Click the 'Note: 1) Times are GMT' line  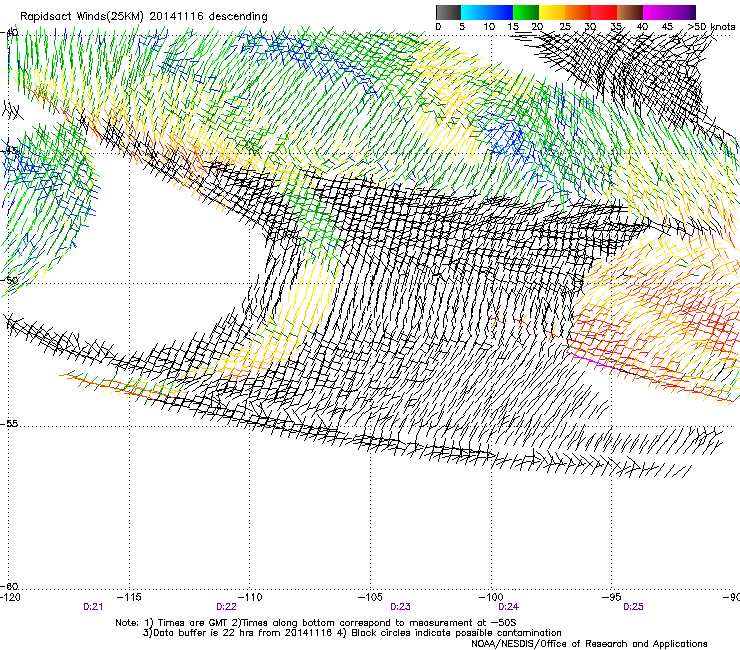(x=316, y=623)
